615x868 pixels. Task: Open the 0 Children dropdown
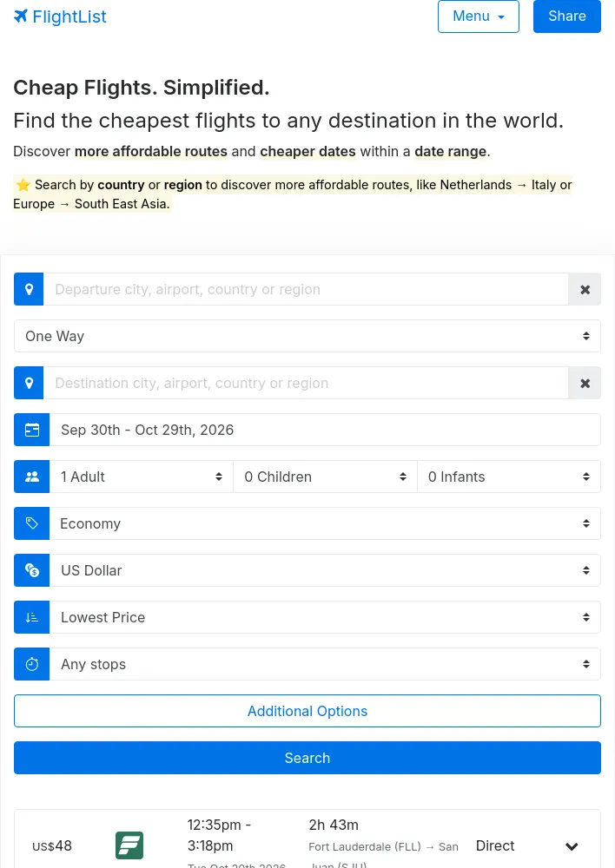325,477
